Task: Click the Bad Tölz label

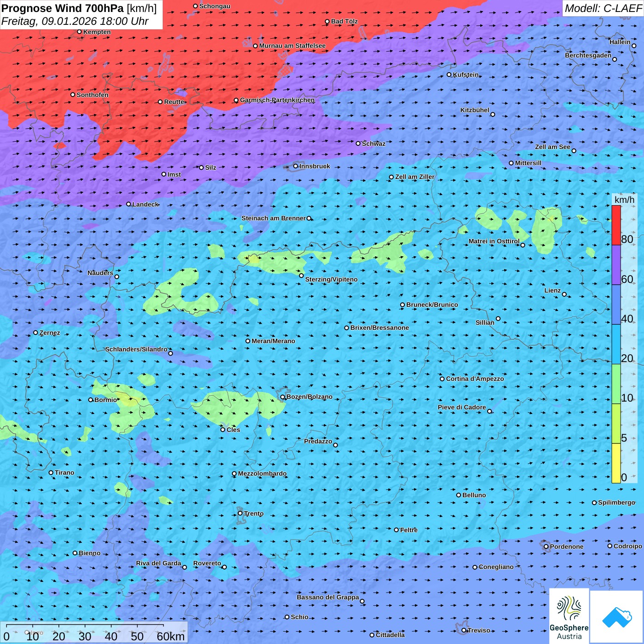Action: [x=345, y=21]
